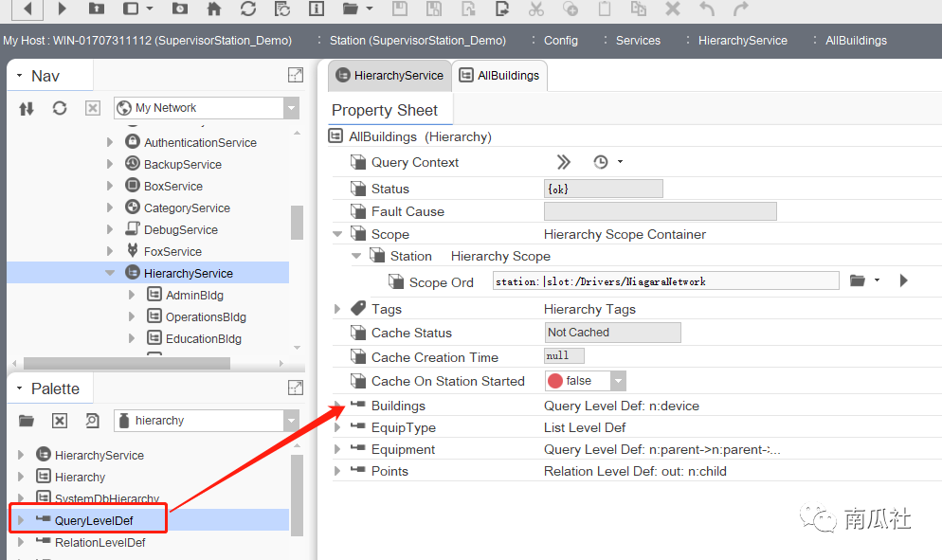The width and height of the screenshot is (942, 560).
Task: Click the Back arrow in the toolbar
Action: tap(27, 9)
